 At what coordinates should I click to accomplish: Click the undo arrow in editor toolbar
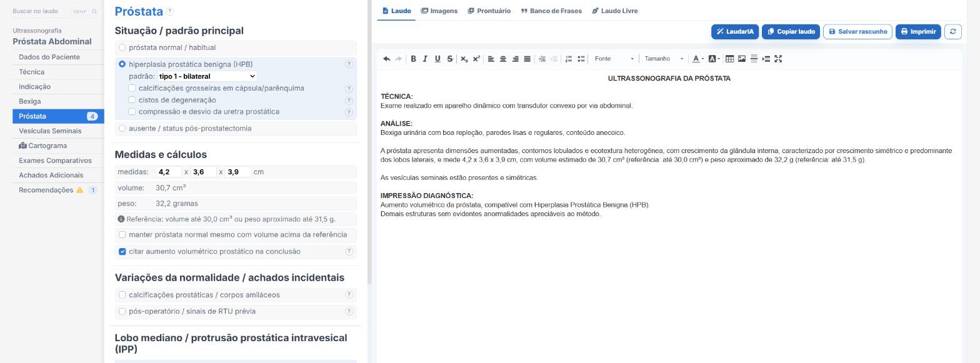click(386, 59)
